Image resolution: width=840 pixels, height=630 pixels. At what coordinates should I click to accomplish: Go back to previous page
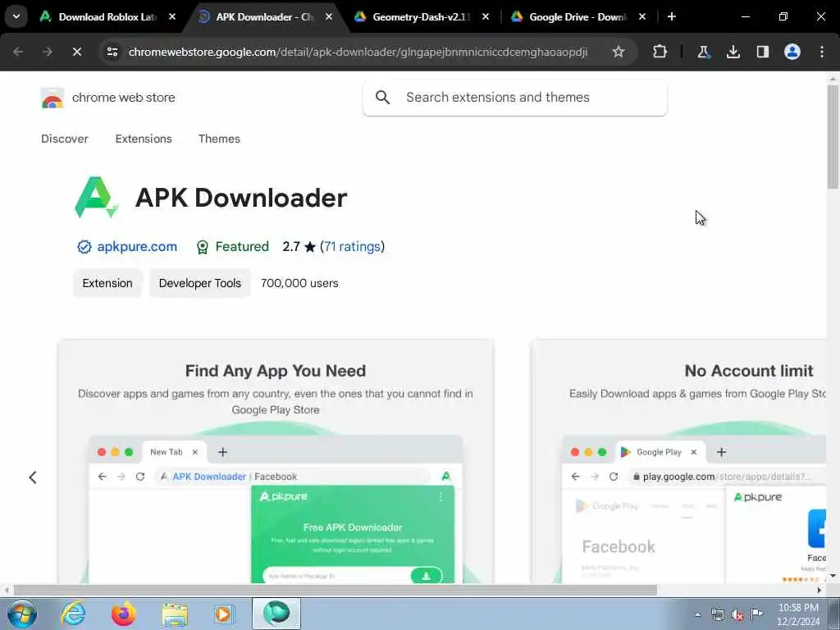tap(18, 52)
